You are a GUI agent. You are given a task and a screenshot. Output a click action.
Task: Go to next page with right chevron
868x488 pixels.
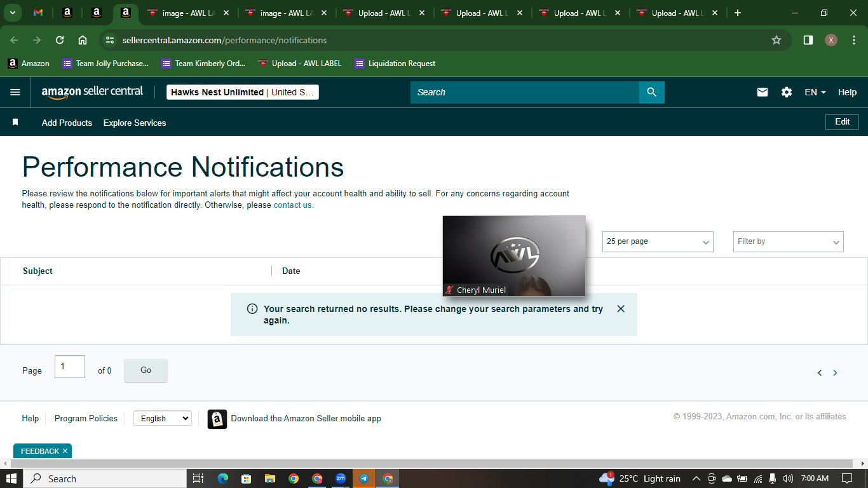[835, 373]
